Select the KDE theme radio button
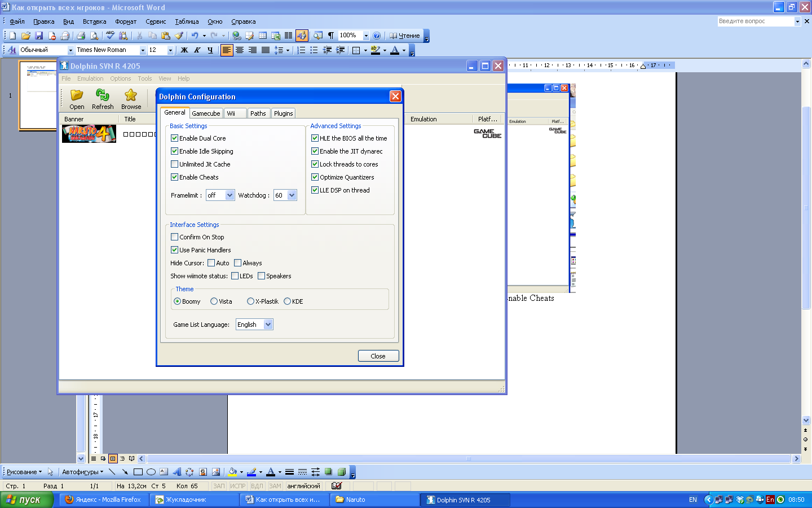Image resolution: width=812 pixels, height=508 pixels. [288, 301]
